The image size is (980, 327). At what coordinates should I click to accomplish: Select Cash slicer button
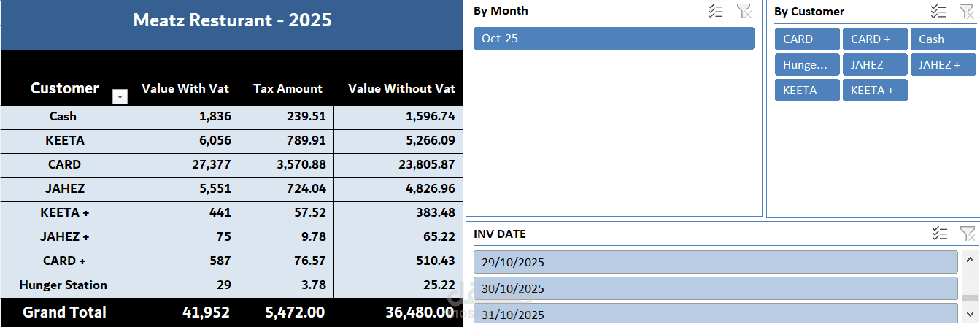point(943,39)
